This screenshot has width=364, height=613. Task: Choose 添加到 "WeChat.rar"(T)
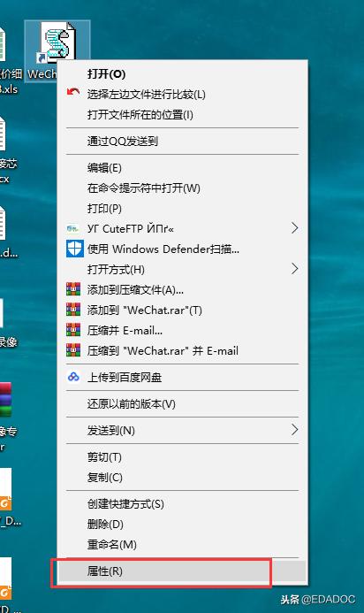[182, 310]
